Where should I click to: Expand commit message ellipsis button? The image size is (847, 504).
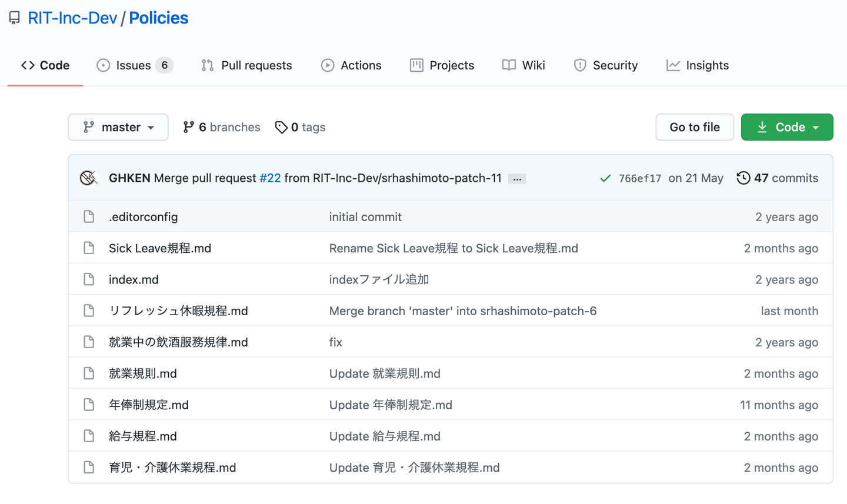coord(517,179)
